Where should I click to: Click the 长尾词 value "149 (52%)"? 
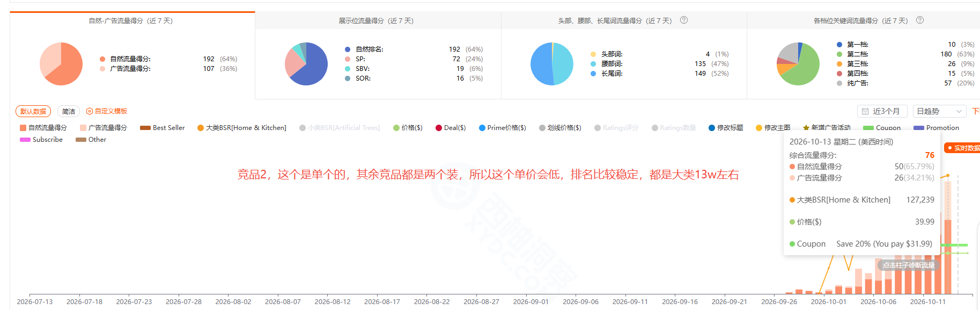tap(711, 74)
